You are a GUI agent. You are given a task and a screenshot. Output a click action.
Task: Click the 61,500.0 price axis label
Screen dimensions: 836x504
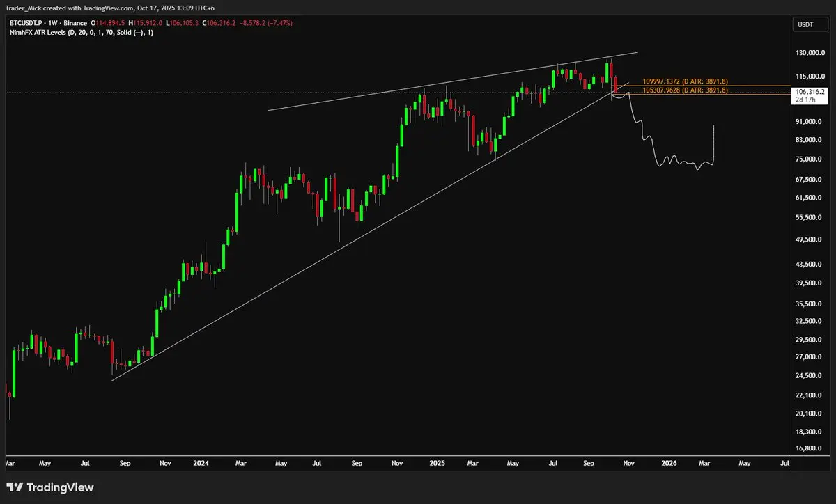tap(810, 198)
